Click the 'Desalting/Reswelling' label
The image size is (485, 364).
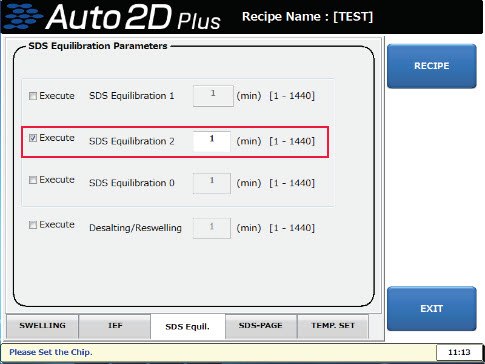[135, 228]
